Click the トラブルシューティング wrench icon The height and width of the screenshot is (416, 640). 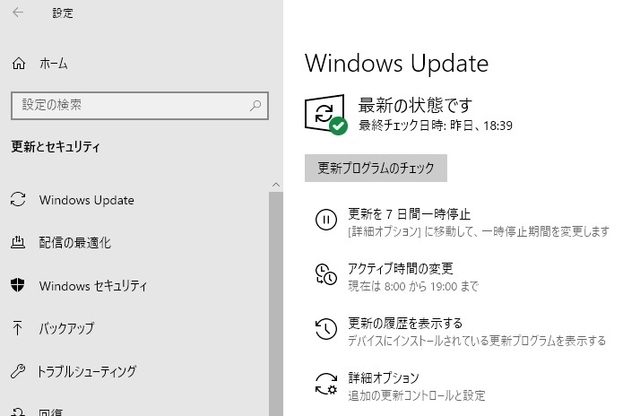[18, 371]
